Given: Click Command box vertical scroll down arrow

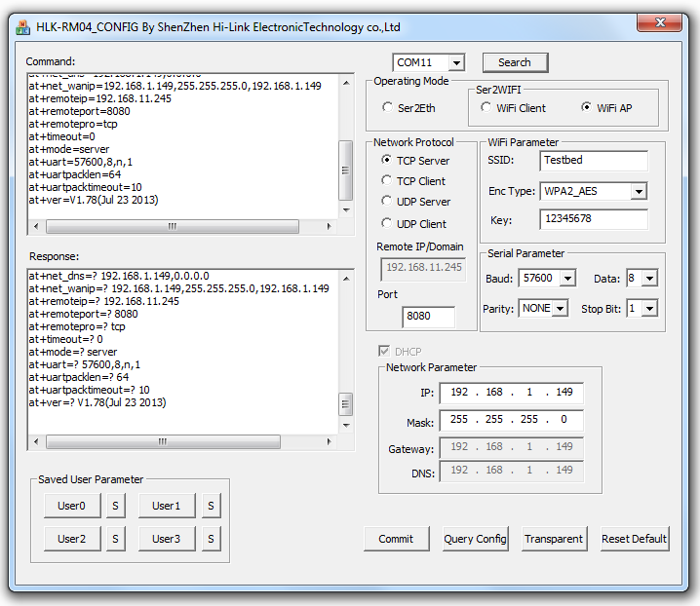Looking at the screenshot, I should pyautogui.click(x=346, y=209).
